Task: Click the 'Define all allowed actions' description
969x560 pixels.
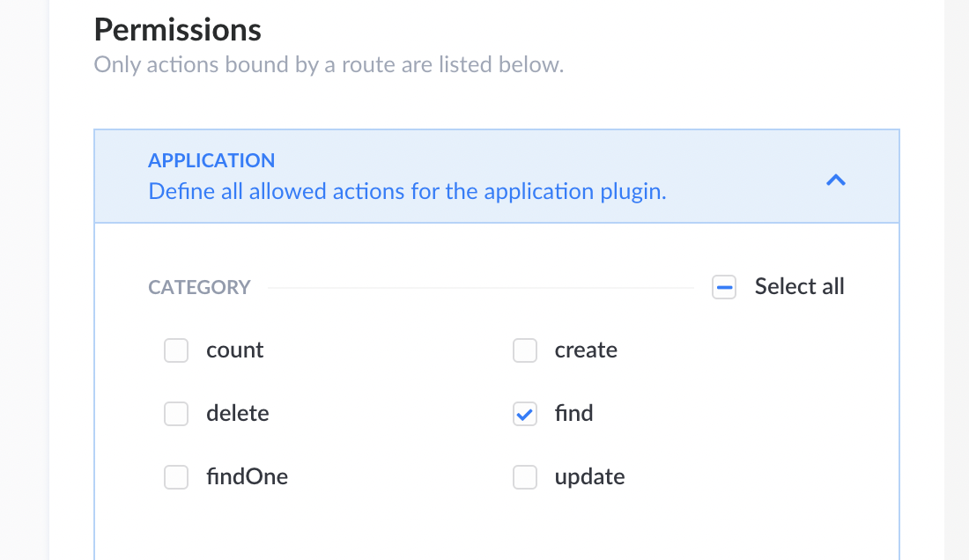Action: pyautogui.click(x=407, y=191)
